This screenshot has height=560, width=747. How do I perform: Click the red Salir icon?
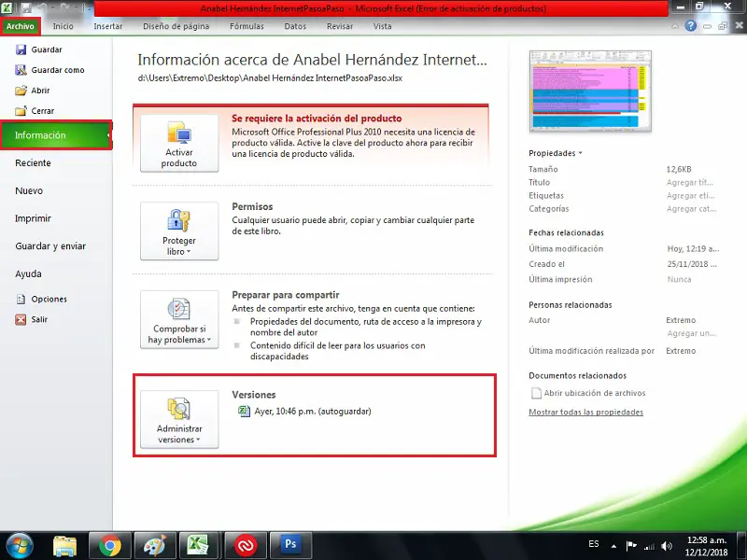coord(21,319)
